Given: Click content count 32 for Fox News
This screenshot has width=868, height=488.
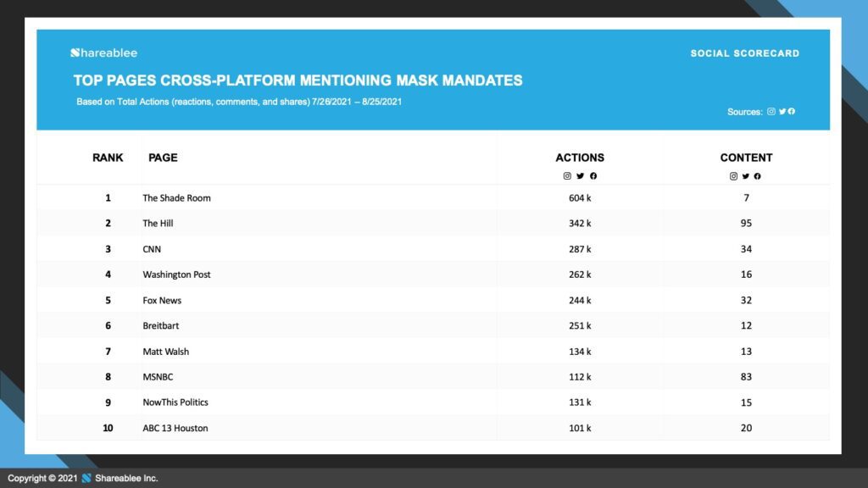Looking at the screenshot, I should click(x=746, y=301).
